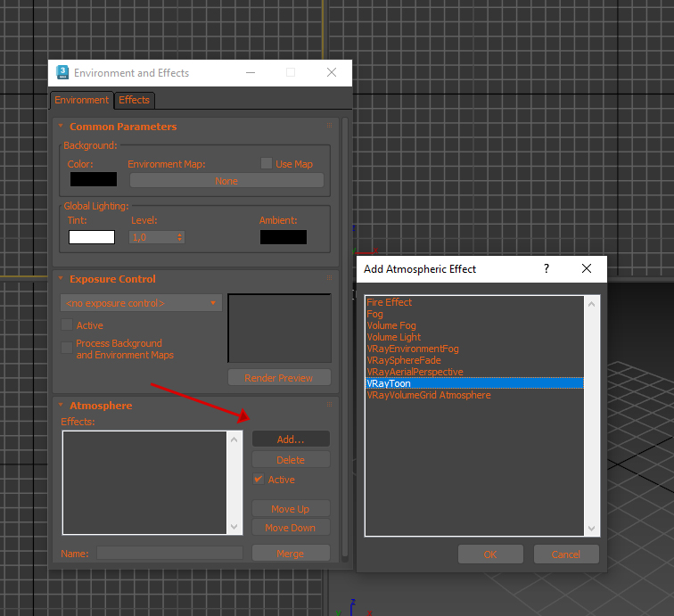The height and width of the screenshot is (616, 674).
Task: Open the Ambient color swatch
Action: 284,237
